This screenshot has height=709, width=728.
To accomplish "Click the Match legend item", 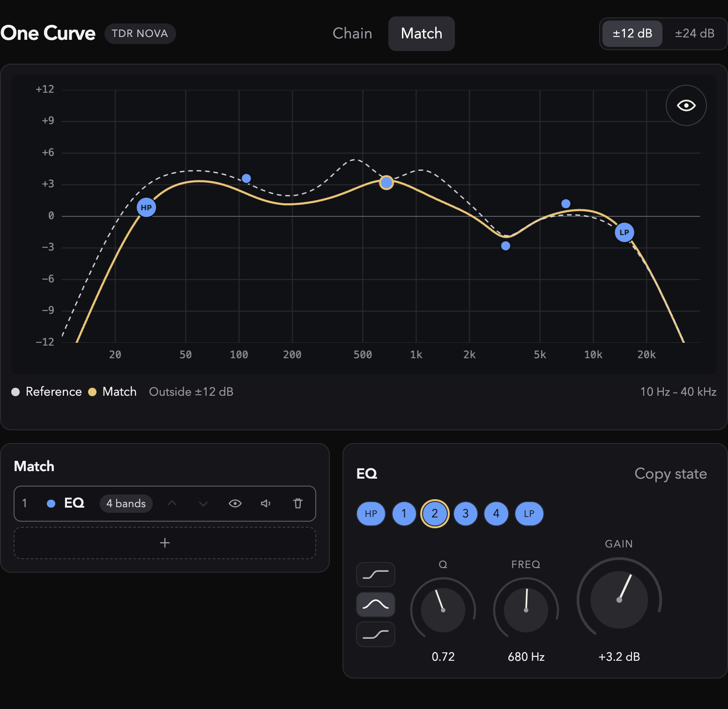I will (112, 391).
